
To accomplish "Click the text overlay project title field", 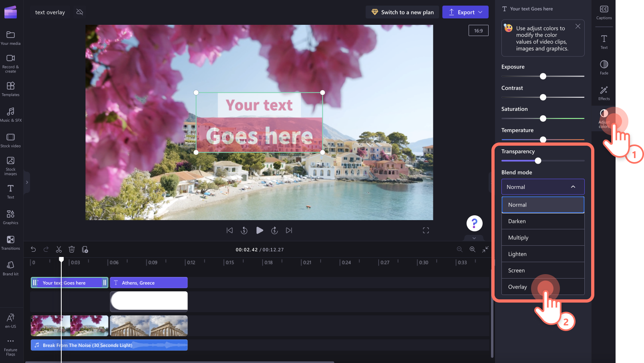I will [x=49, y=12].
